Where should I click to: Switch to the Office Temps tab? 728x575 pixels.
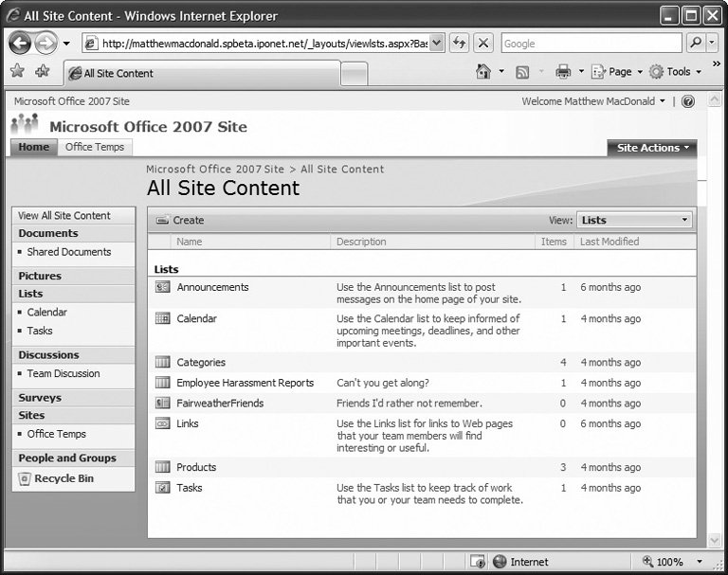point(94,147)
